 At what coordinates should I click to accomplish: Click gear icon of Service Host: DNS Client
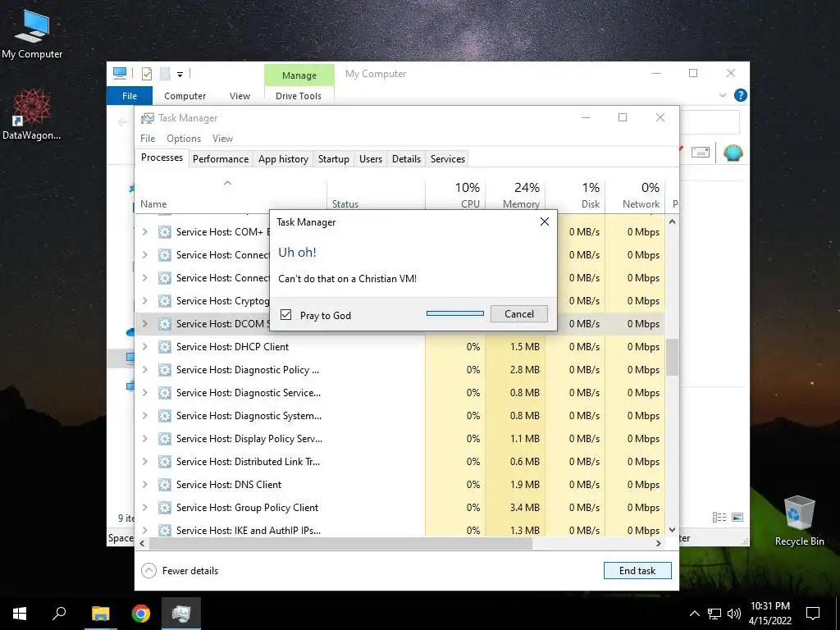tap(164, 484)
